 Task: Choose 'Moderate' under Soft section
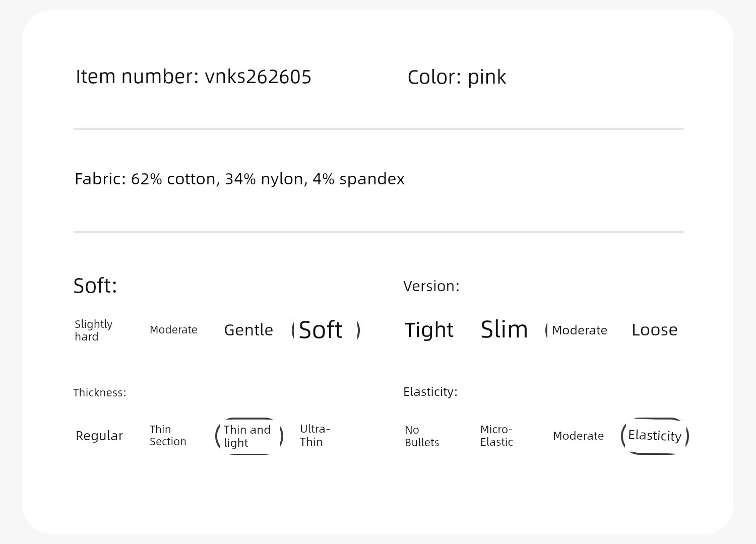point(173,330)
